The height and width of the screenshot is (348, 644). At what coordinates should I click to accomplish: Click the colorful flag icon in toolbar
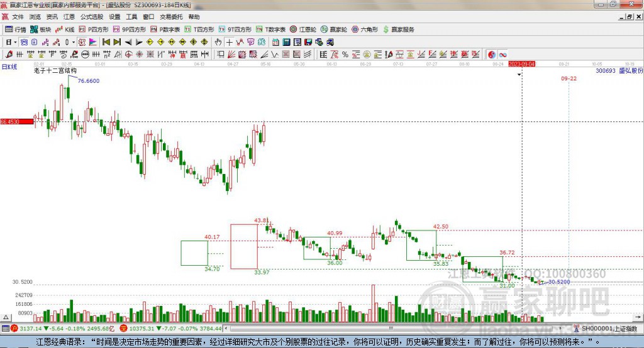point(93,42)
